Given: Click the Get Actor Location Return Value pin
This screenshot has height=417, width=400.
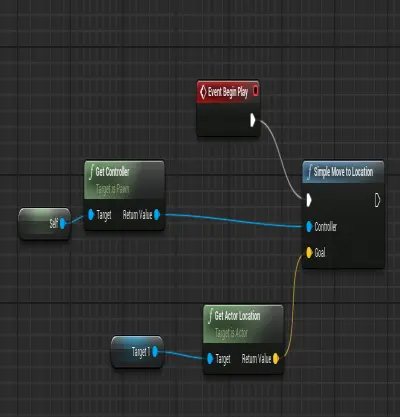Looking at the screenshot, I should [x=276, y=359].
